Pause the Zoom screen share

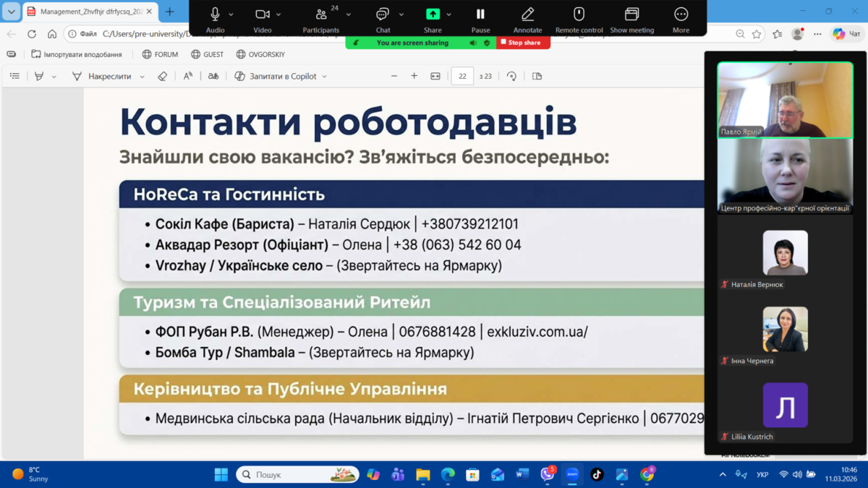pyautogui.click(x=480, y=14)
